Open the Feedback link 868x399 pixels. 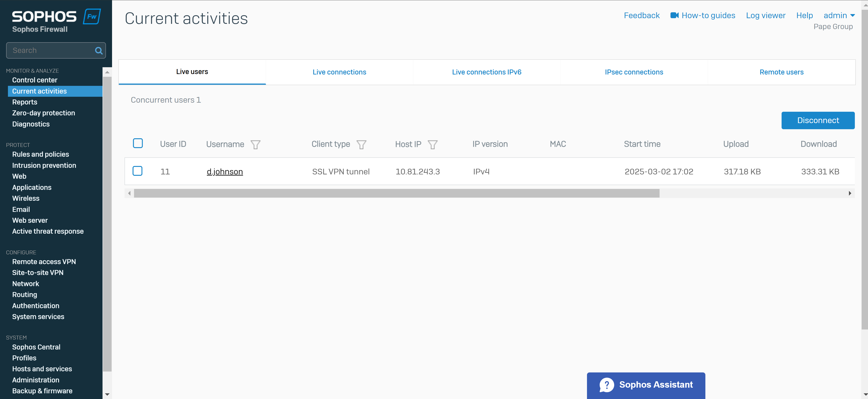click(642, 15)
